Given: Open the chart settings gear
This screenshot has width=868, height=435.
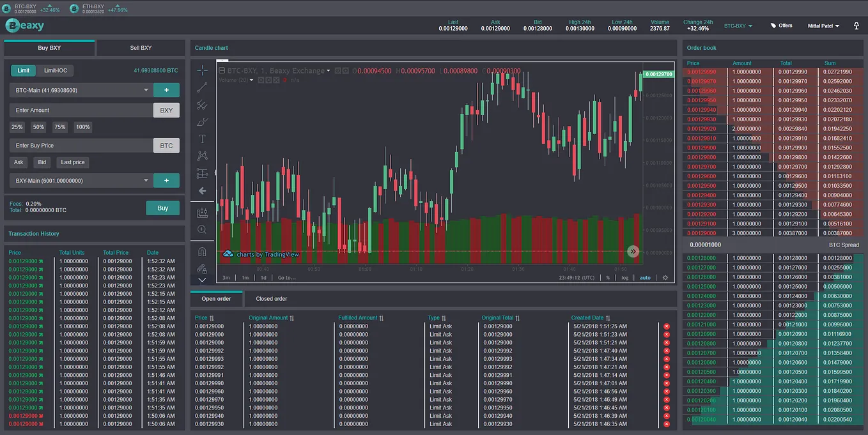Looking at the screenshot, I should 665,278.
